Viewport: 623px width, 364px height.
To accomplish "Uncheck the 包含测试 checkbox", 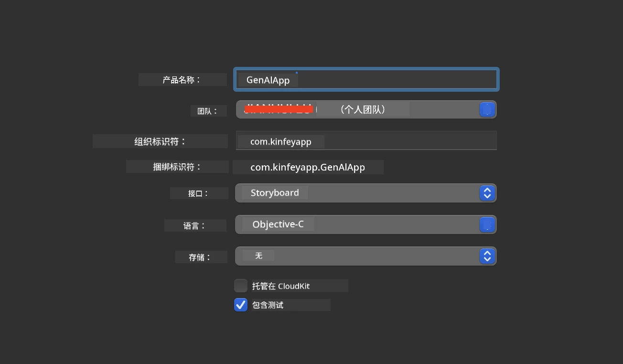I will (241, 305).
